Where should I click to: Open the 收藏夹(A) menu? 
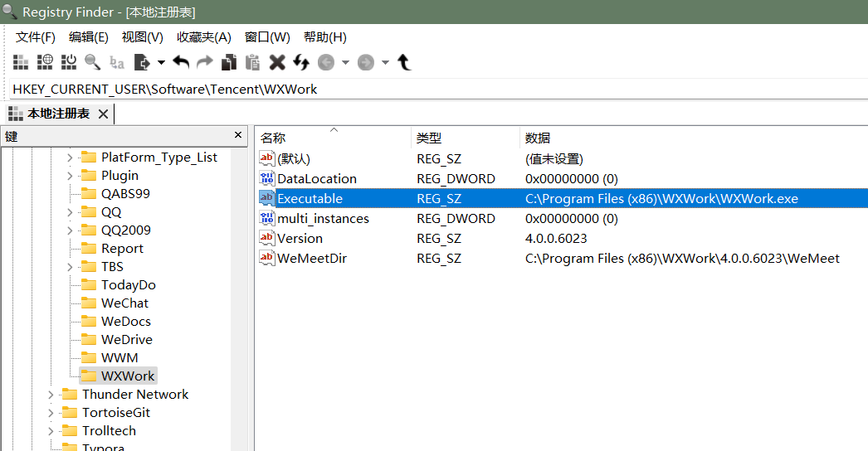tap(203, 37)
